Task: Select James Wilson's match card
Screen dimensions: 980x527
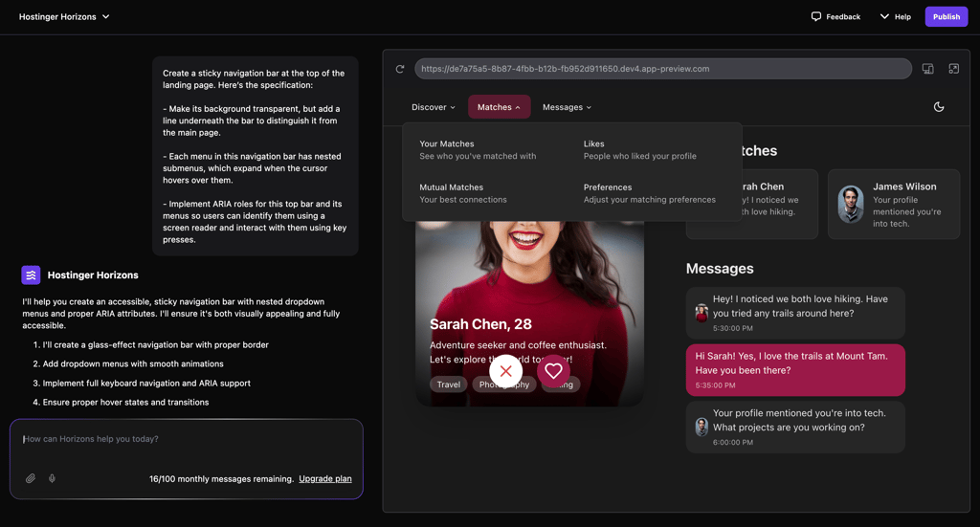Action: (x=894, y=204)
